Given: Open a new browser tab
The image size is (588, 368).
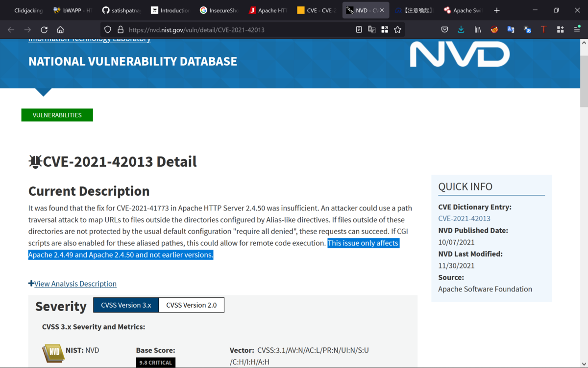Looking at the screenshot, I should point(497,10).
